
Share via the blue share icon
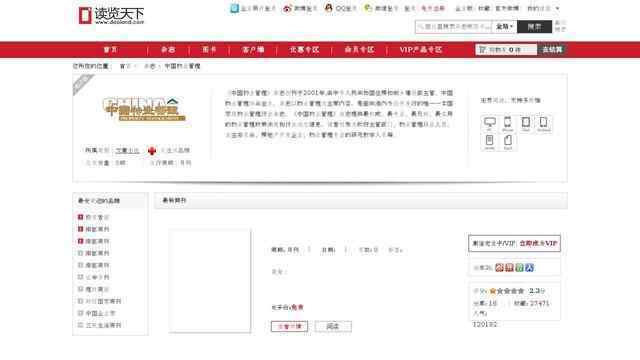click(529, 268)
